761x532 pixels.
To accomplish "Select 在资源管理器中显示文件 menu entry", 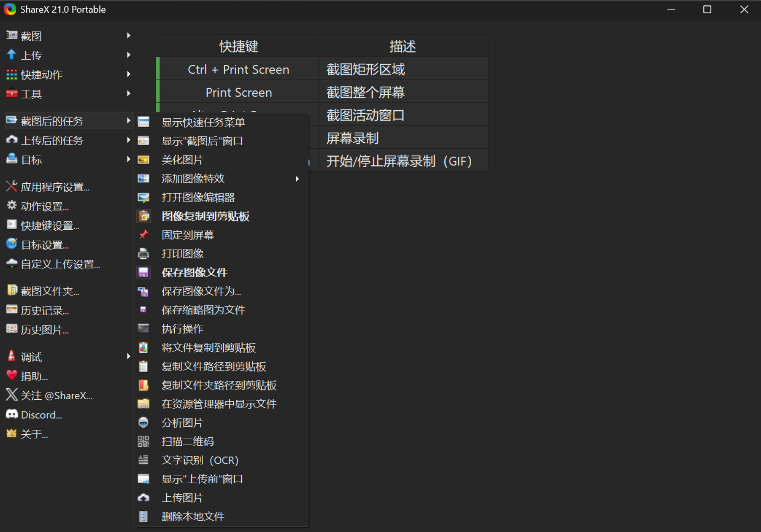I will pos(221,404).
